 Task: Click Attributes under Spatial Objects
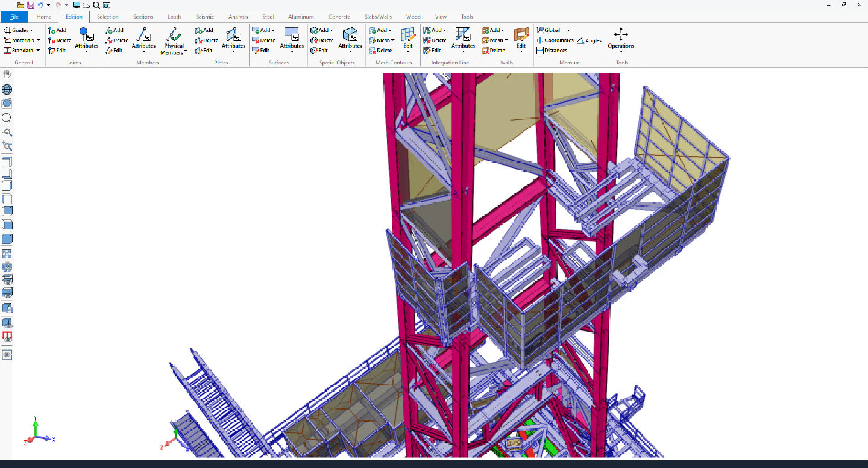coord(350,40)
